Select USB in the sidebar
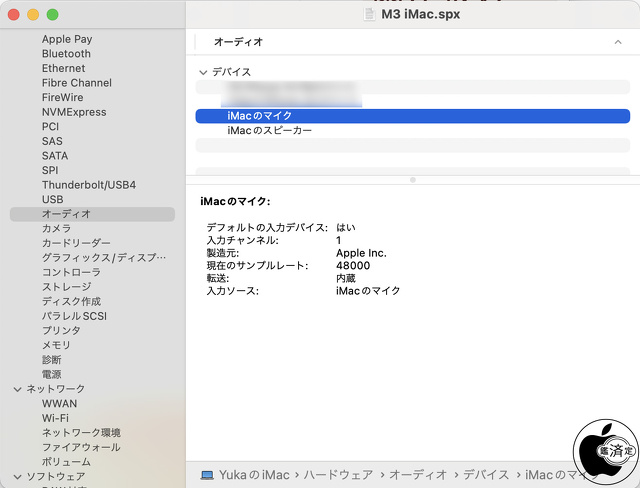 click(x=53, y=200)
